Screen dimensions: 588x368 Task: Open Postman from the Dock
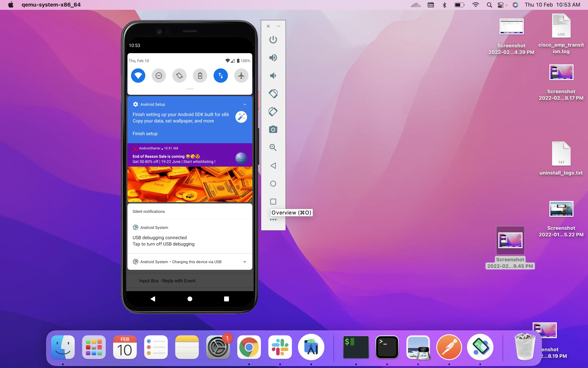449,347
